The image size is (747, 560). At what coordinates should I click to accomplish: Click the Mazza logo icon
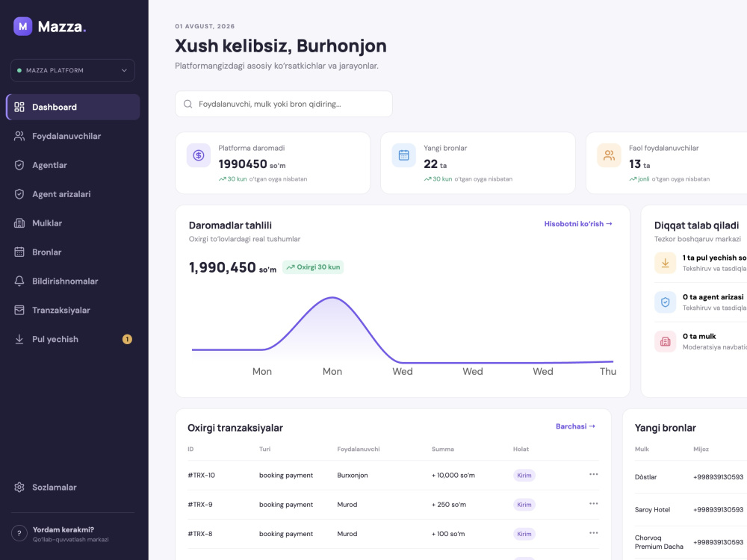tap(23, 26)
